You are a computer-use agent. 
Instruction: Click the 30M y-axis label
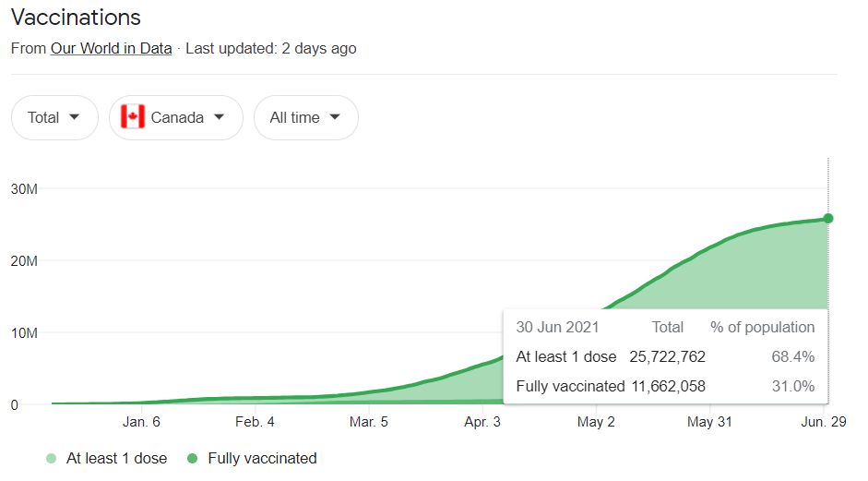24,189
